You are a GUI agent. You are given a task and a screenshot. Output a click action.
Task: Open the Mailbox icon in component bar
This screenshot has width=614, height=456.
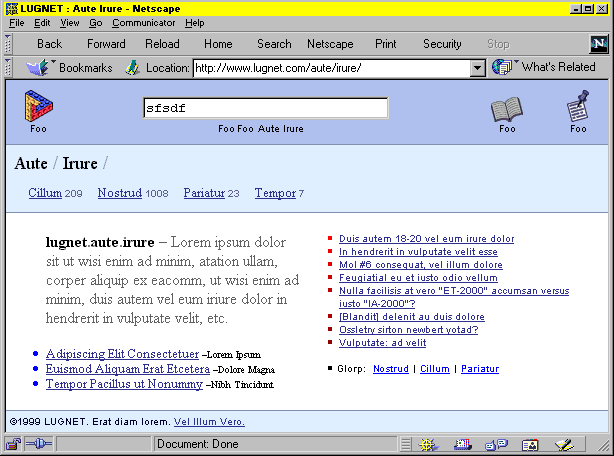tap(463, 444)
